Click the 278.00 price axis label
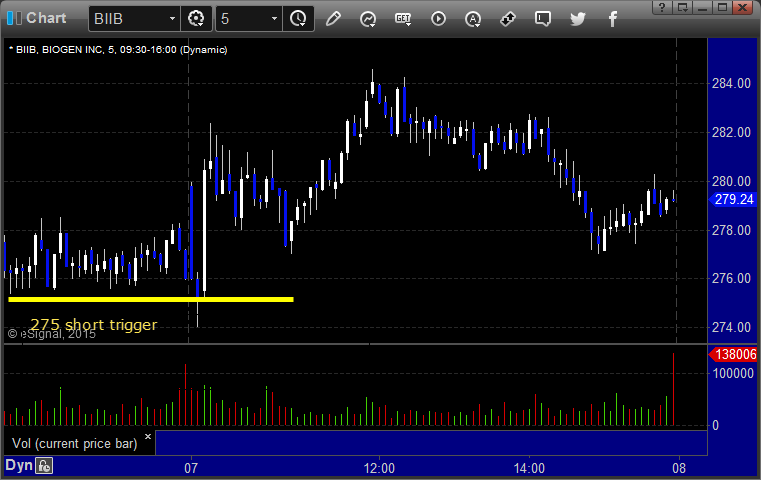The width and height of the screenshot is (761, 480). [x=731, y=230]
